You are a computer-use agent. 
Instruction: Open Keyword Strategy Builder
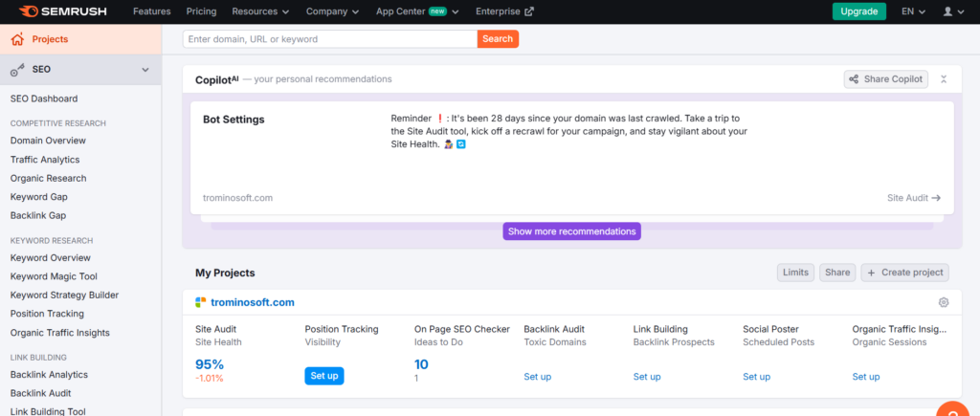tap(64, 295)
